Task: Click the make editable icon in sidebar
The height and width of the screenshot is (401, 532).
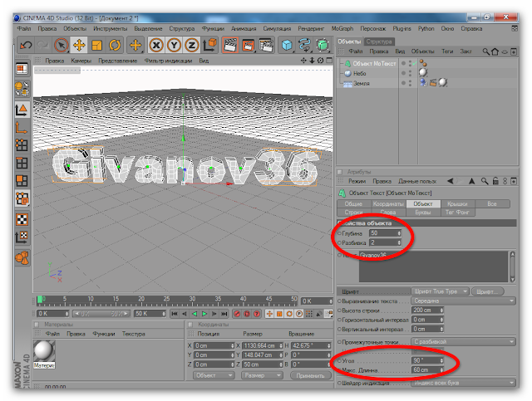Action: pyautogui.click(x=22, y=89)
